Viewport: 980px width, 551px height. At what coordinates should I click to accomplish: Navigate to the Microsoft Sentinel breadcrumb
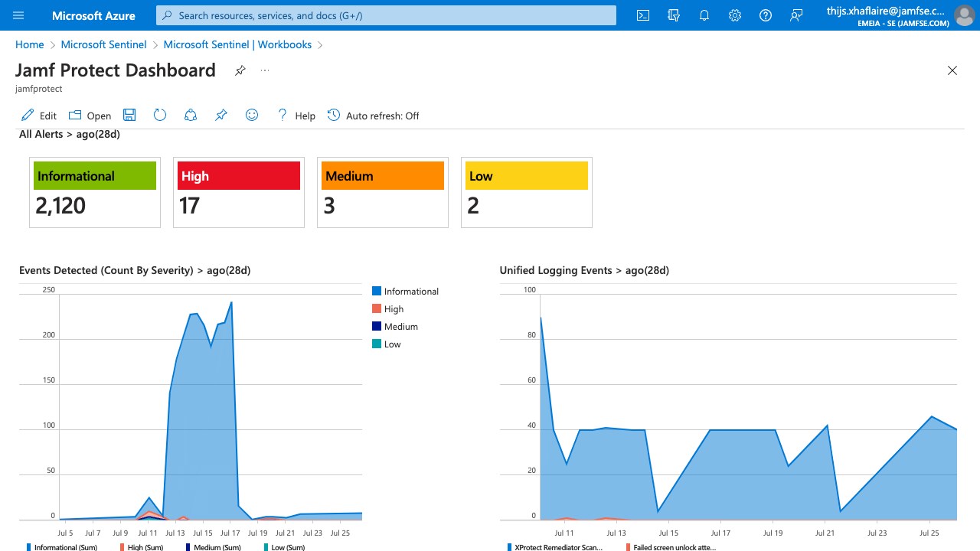coord(103,45)
